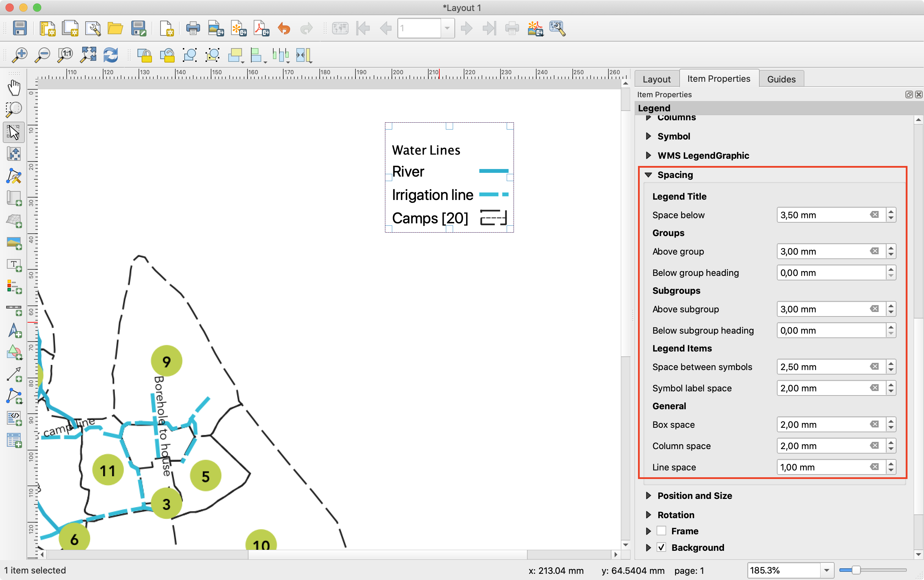Uncheck the Background checkbox

point(661,547)
